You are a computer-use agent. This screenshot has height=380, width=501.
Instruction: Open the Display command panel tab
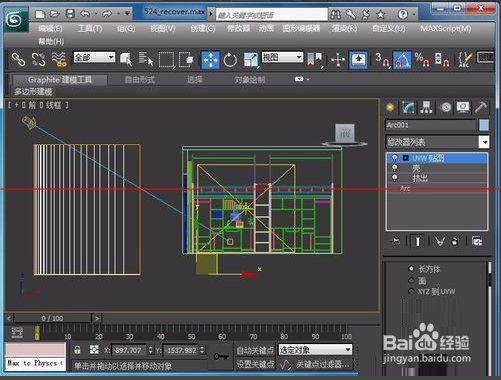pyautogui.click(x=463, y=107)
